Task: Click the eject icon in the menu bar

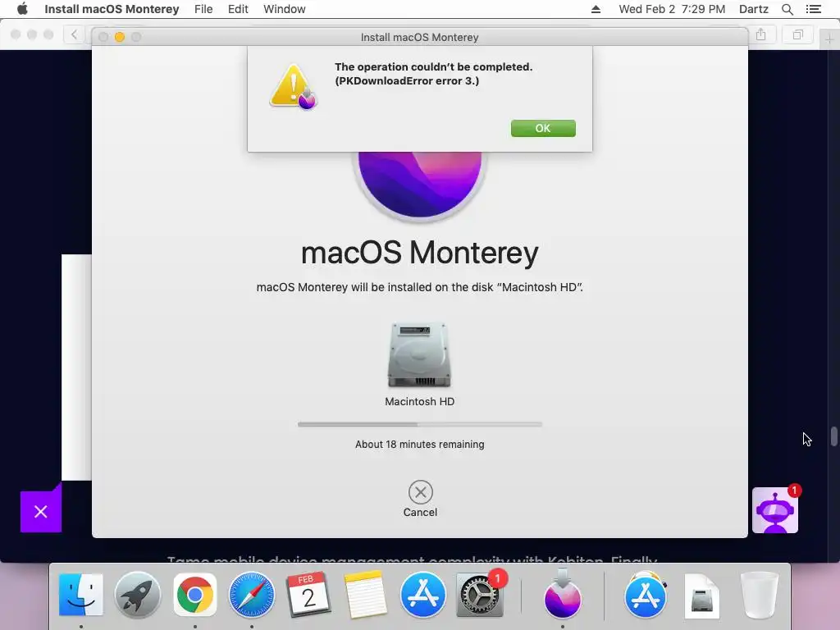Action: (596, 9)
